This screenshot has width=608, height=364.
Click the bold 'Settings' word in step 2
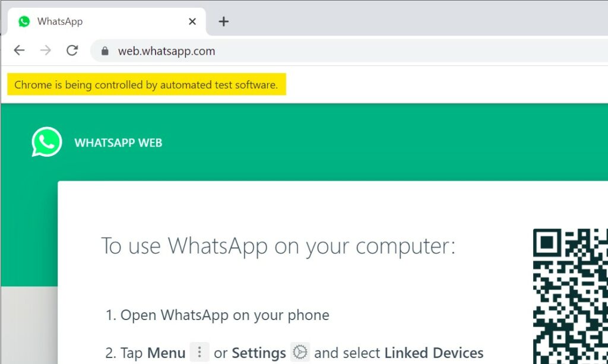(x=259, y=353)
